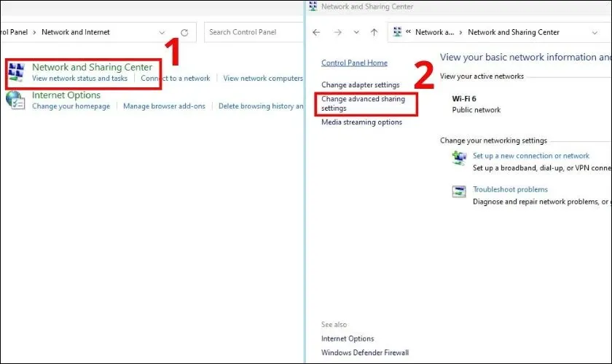Click Change your homepage link

tap(71, 106)
